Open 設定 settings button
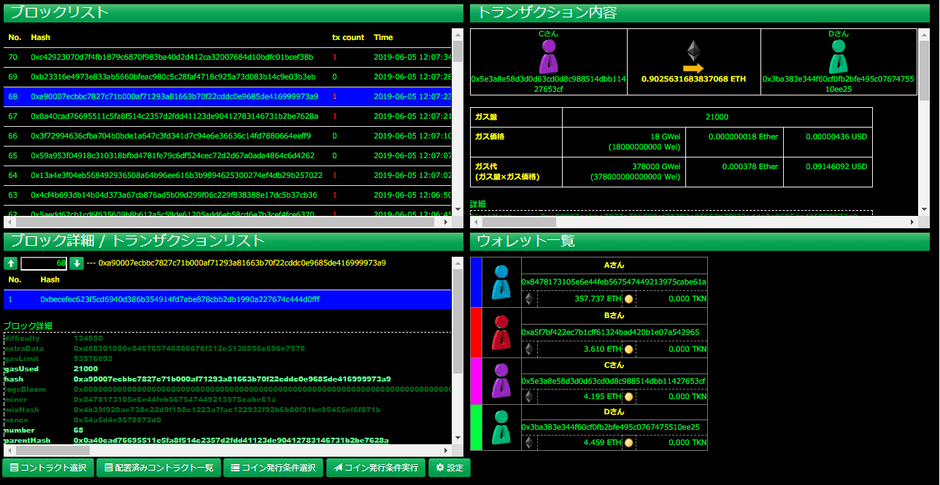 450,468
